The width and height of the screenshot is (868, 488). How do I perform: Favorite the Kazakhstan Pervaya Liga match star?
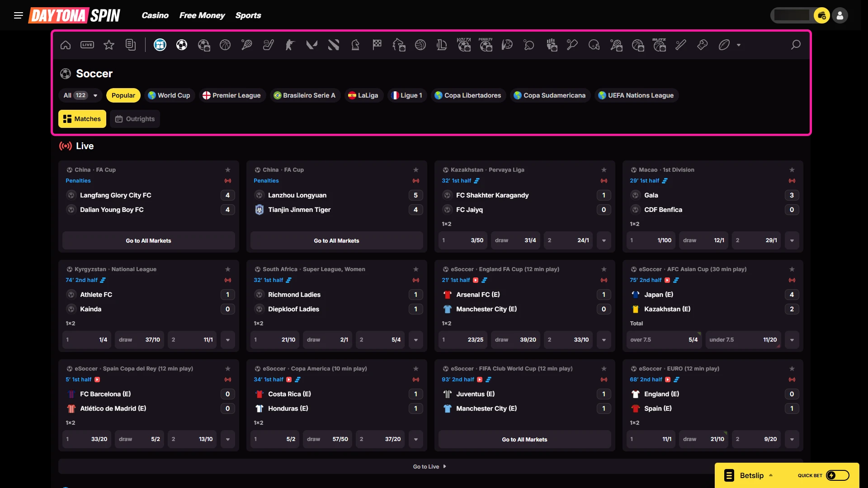604,170
